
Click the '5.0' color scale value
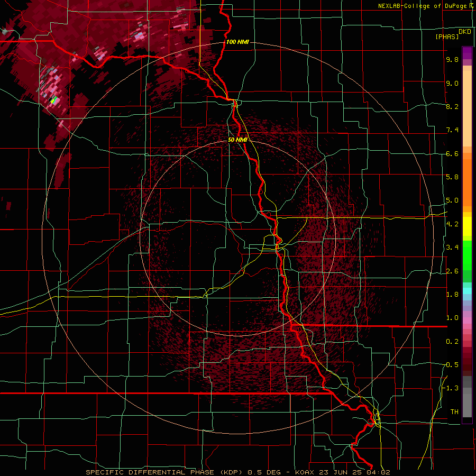[452, 200]
